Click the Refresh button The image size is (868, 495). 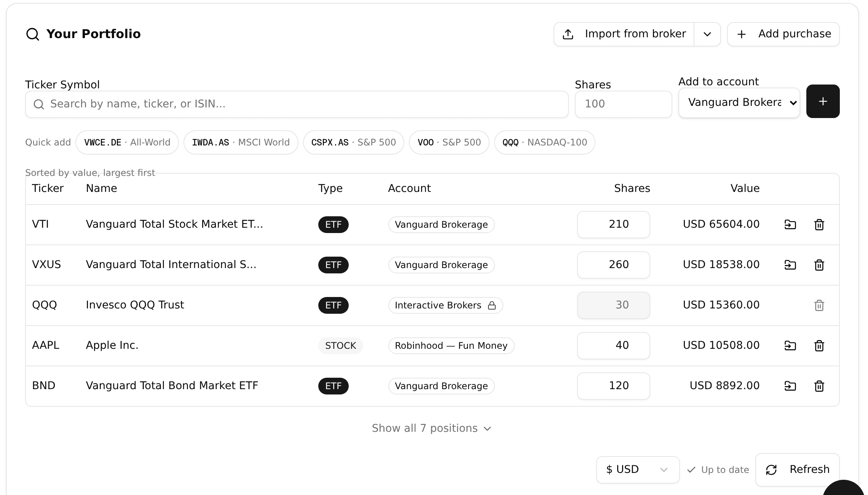click(x=797, y=470)
